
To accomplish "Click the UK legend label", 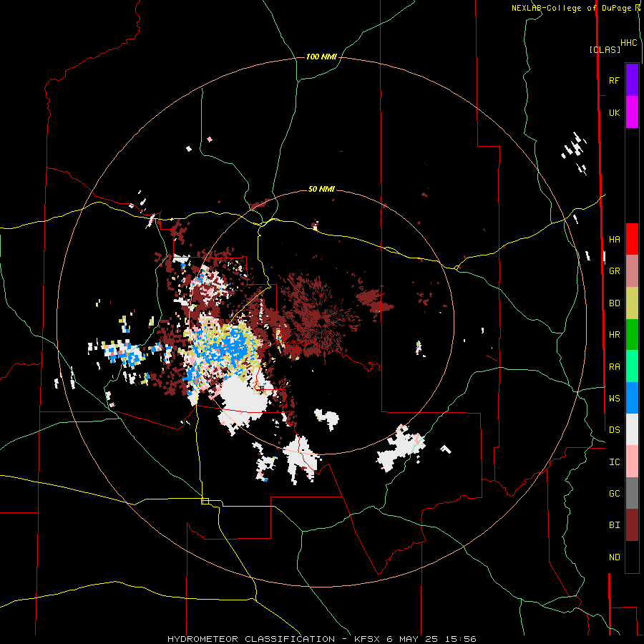I will coord(614,112).
